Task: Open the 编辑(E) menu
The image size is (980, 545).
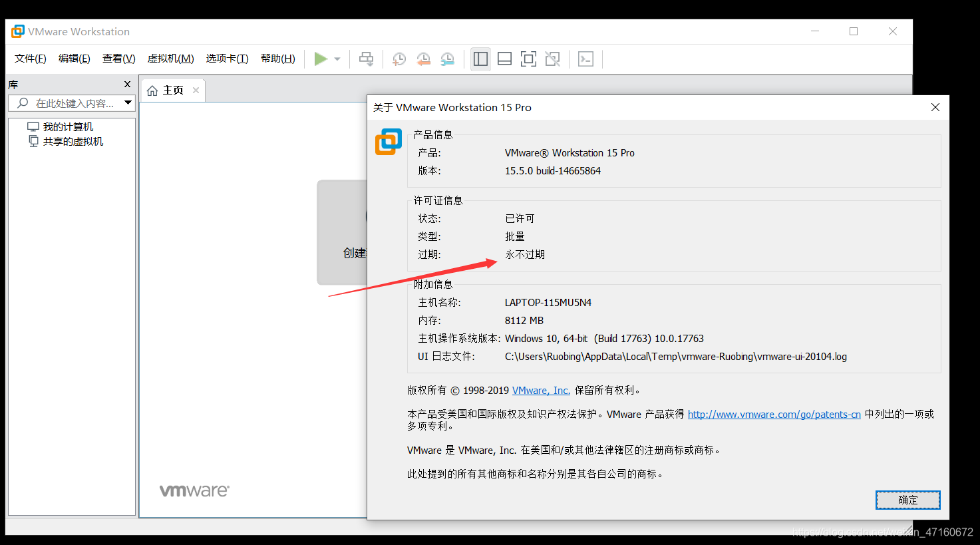Action: [75, 59]
